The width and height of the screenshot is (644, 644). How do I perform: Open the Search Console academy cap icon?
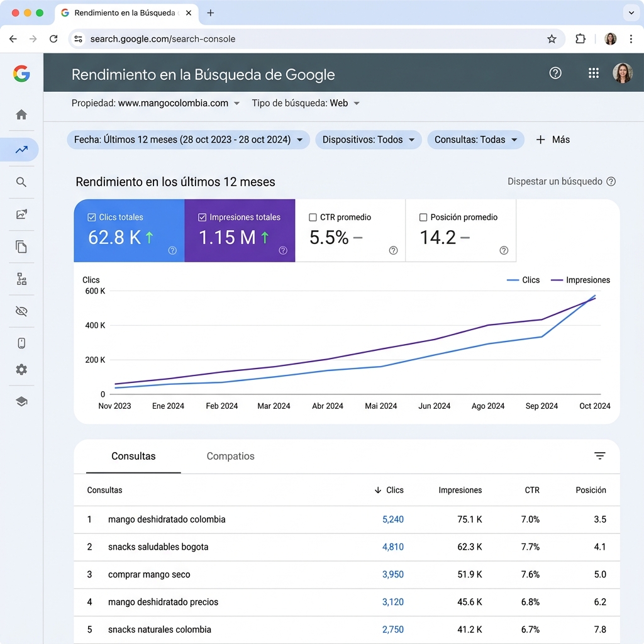tap(21, 402)
